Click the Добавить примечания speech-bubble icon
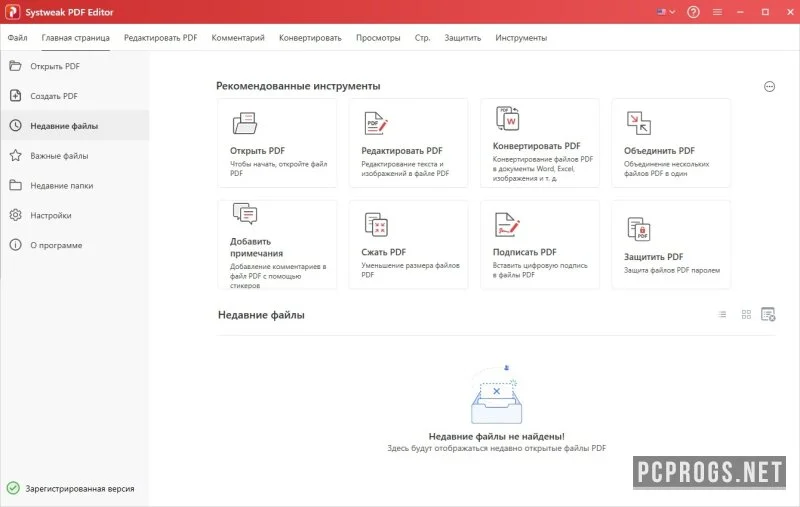 (x=245, y=214)
